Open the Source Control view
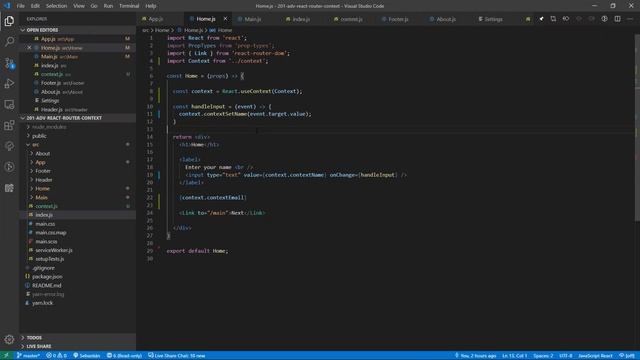The image size is (640, 360). (x=9, y=63)
